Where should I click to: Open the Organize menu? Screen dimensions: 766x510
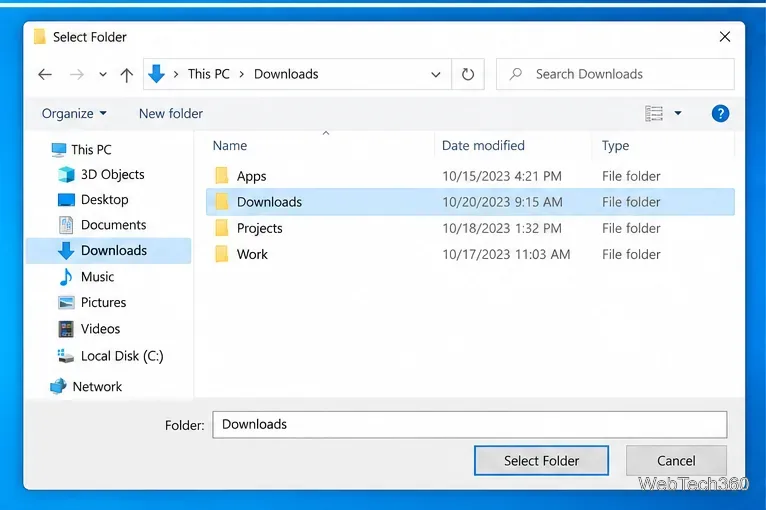pyautogui.click(x=74, y=113)
